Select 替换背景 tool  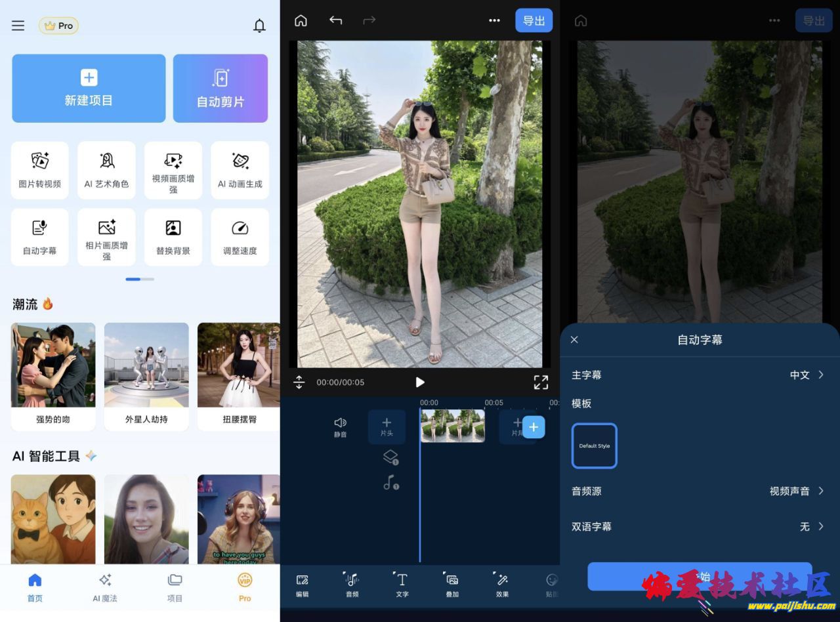[173, 237]
